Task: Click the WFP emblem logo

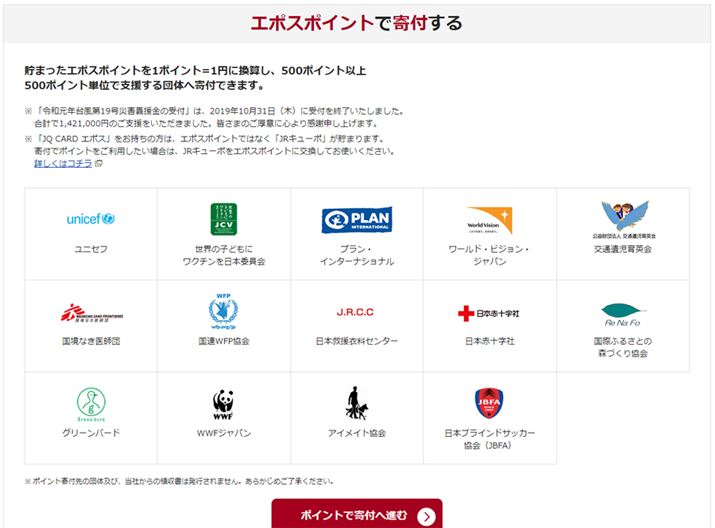Action: (x=223, y=311)
